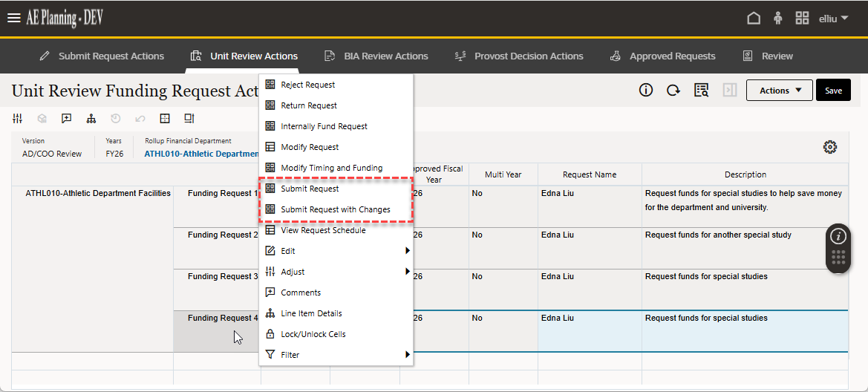Choose Return Request from context menu
The height and width of the screenshot is (392, 868).
pyautogui.click(x=336, y=105)
